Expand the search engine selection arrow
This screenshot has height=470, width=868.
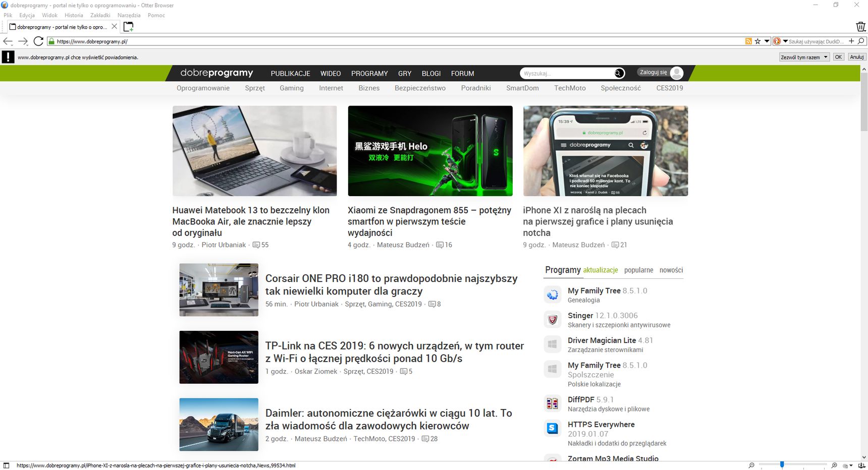[x=785, y=41]
